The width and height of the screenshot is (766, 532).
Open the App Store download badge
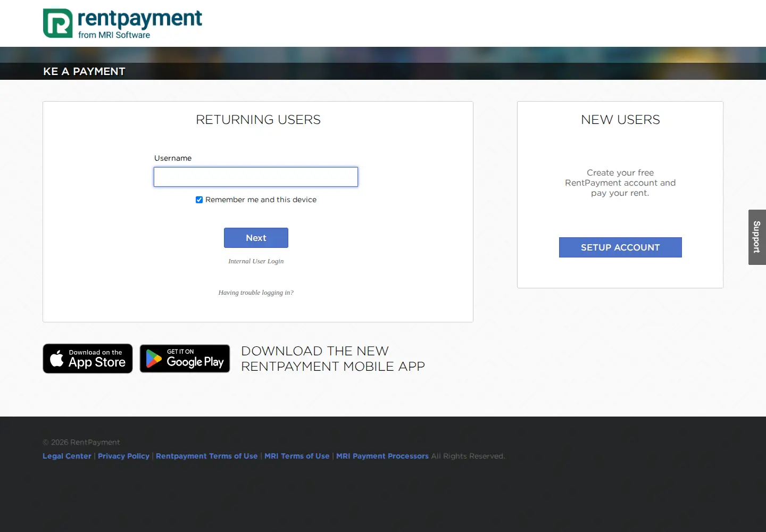tap(88, 359)
